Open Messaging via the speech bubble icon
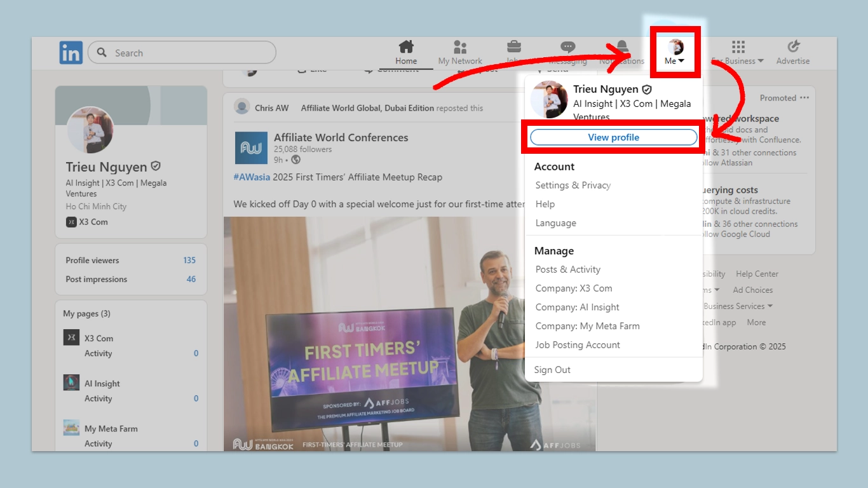 (x=567, y=46)
